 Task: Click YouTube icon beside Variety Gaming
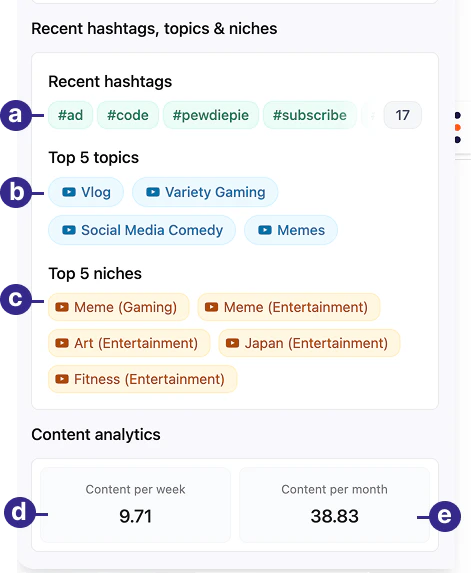point(153,192)
